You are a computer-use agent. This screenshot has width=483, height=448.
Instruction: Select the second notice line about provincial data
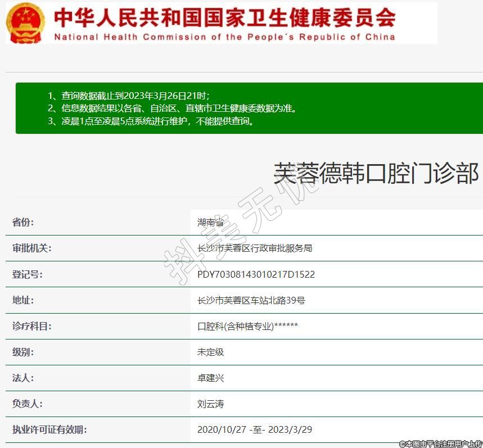pyautogui.click(x=171, y=108)
